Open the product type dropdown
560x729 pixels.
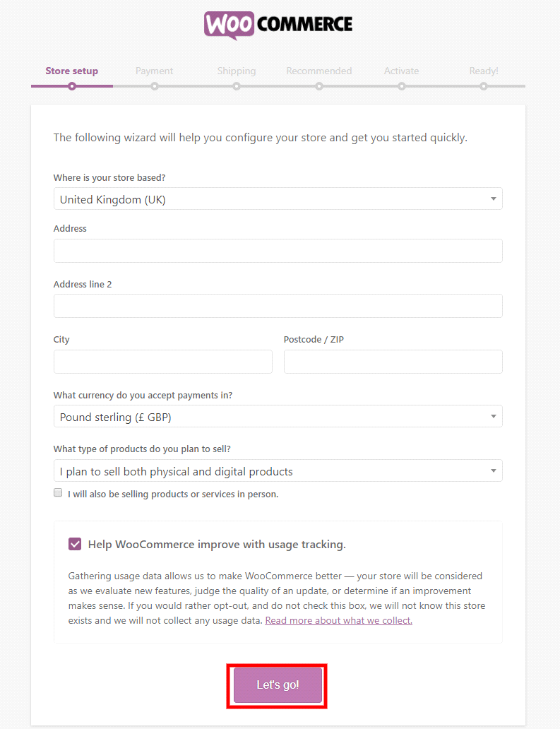tap(494, 470)
